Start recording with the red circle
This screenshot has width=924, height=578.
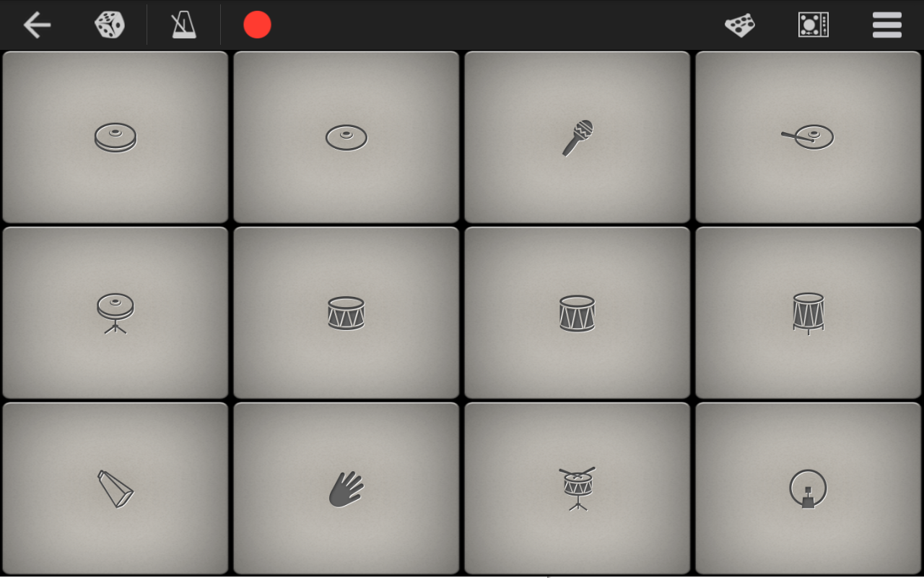[257, 25]
